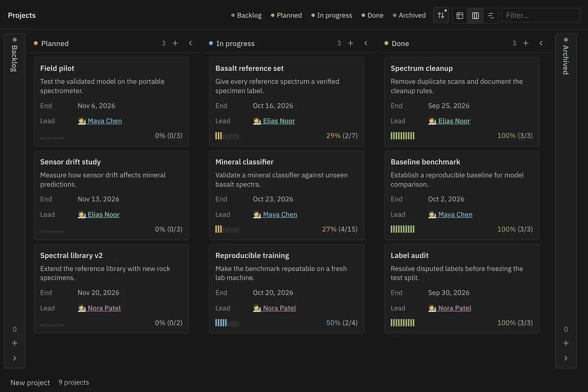Click the 29% (2/7) progress value
Viewport: 588px width, 392px height.
point(342,136)
